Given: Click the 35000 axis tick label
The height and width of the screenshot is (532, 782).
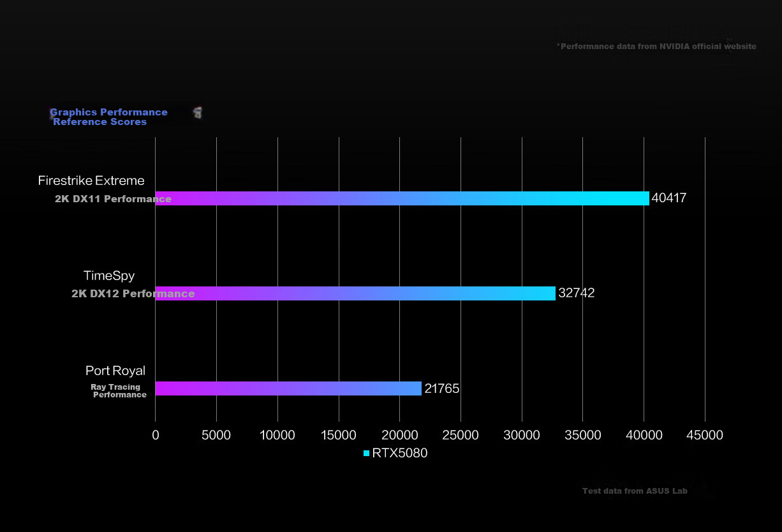Looking at the screenshot, I should [583, 435].
